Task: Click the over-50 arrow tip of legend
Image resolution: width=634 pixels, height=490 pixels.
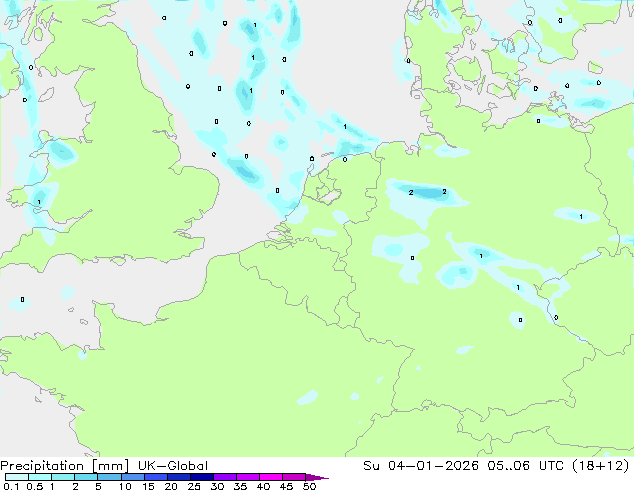Action: point(317,477)
